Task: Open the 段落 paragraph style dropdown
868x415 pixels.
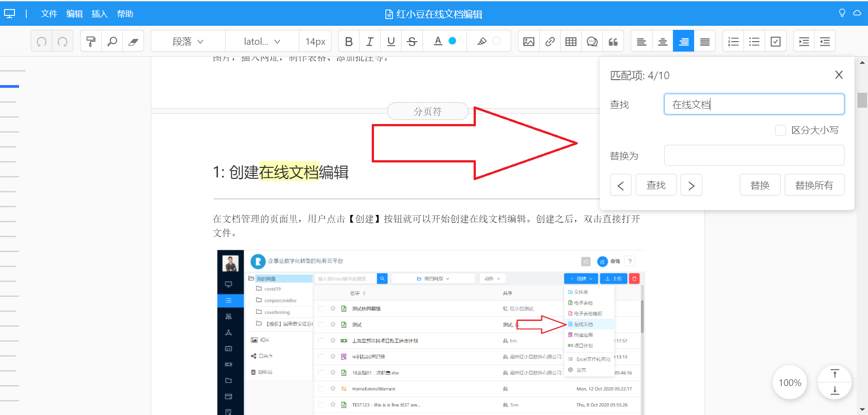Action: click(188, 42)
